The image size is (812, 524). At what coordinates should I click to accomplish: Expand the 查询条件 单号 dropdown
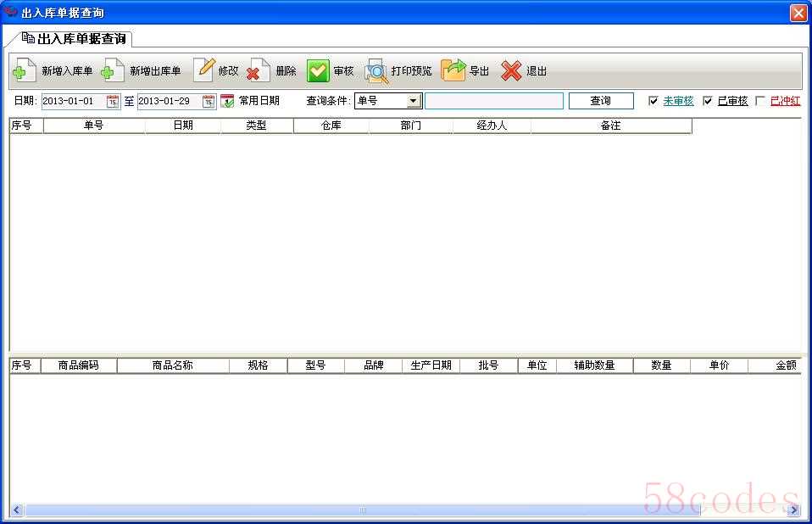(x=414, y=101)
